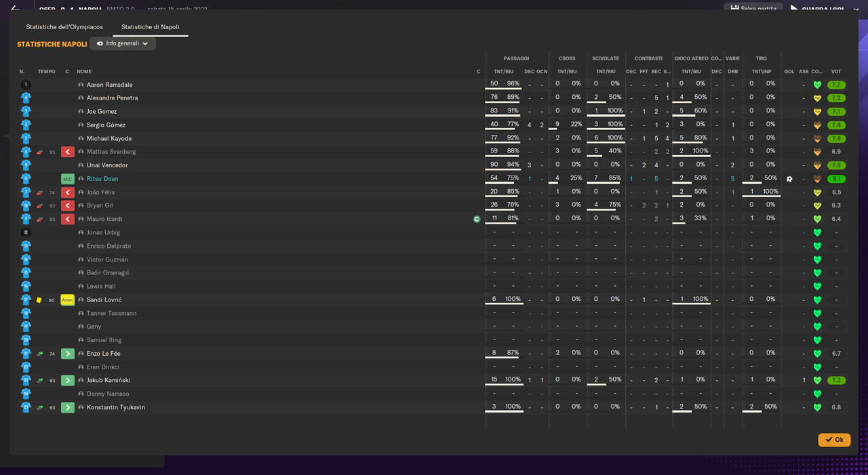Open player info icon for Michael Kayode
This screenshot has width=868, height=475.
[81, 139]
